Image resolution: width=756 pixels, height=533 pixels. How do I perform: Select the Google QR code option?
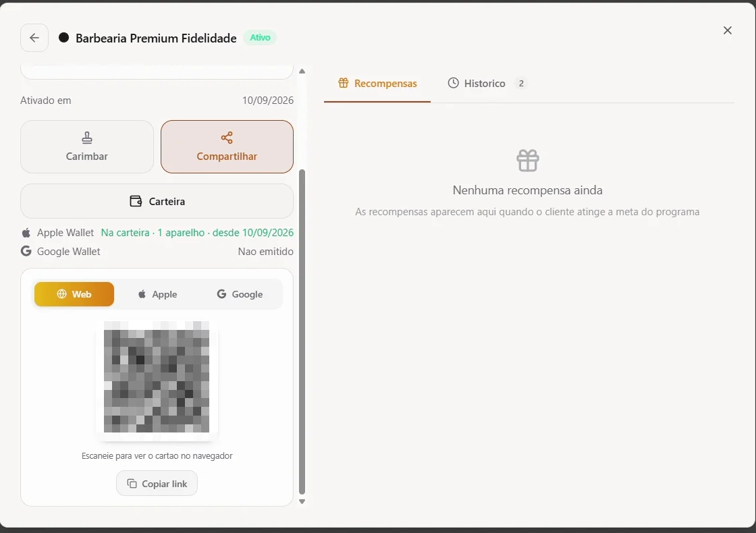click(240, 294)
